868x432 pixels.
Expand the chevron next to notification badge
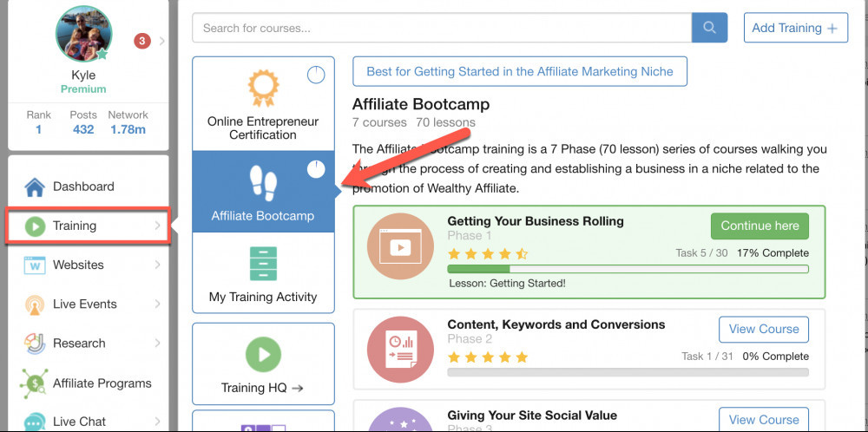(161, 41)
